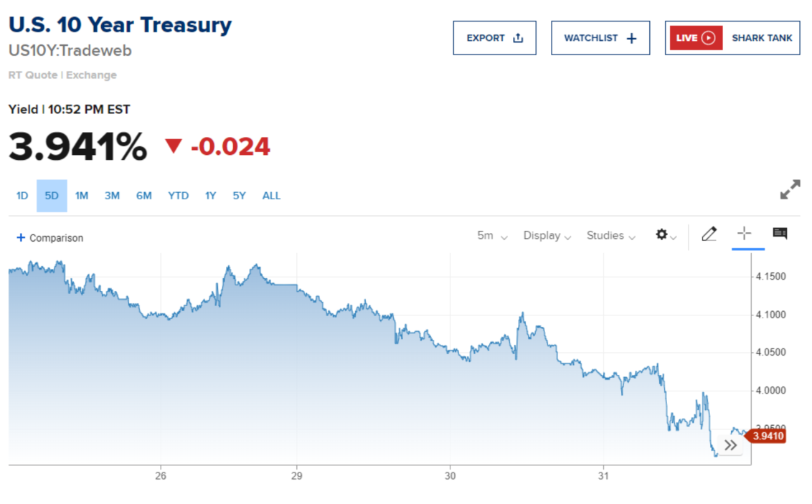Switch to the 1D time range
Screen dimensions: 812x504
pyautogui.click(x=22, y=196)
